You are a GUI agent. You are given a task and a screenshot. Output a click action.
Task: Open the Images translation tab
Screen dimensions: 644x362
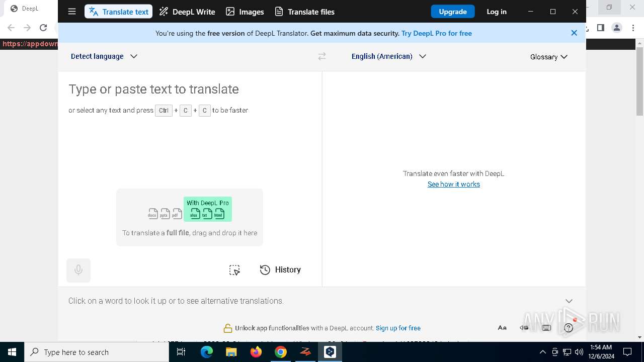pos(245,12)
